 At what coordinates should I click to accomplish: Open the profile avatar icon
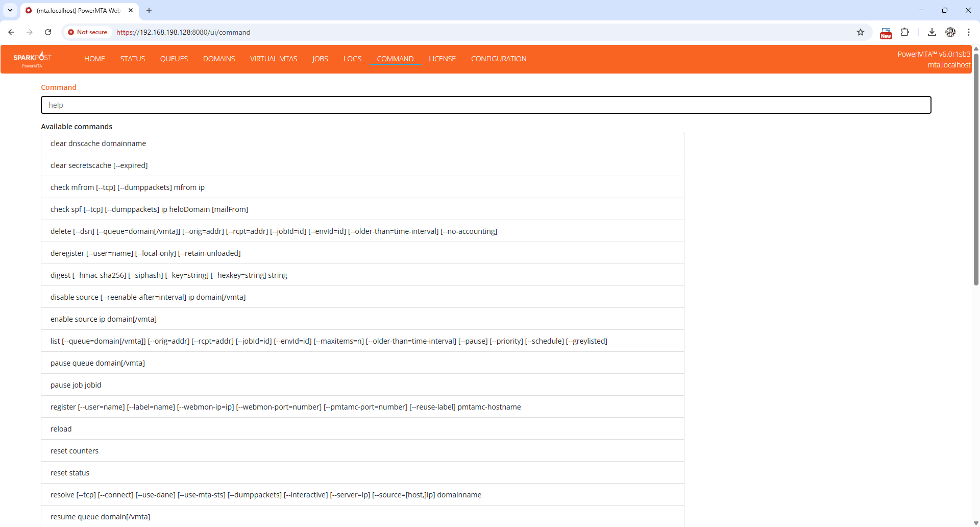click(950, 32)
